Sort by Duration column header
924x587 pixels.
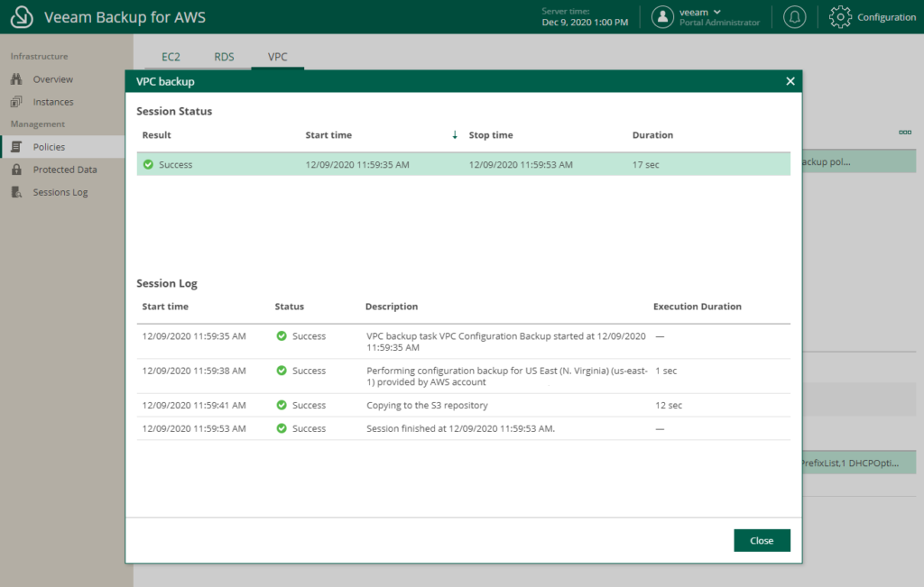coord(652,135)
